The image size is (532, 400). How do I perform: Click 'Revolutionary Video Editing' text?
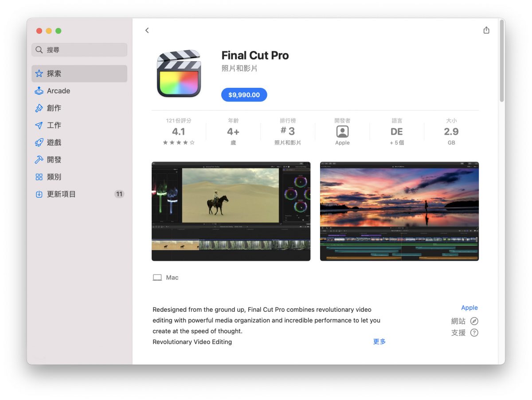(192, 342)
